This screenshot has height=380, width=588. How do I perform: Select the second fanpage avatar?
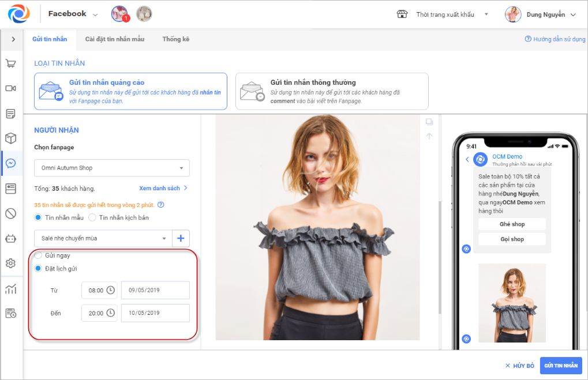tap(144, 14)
